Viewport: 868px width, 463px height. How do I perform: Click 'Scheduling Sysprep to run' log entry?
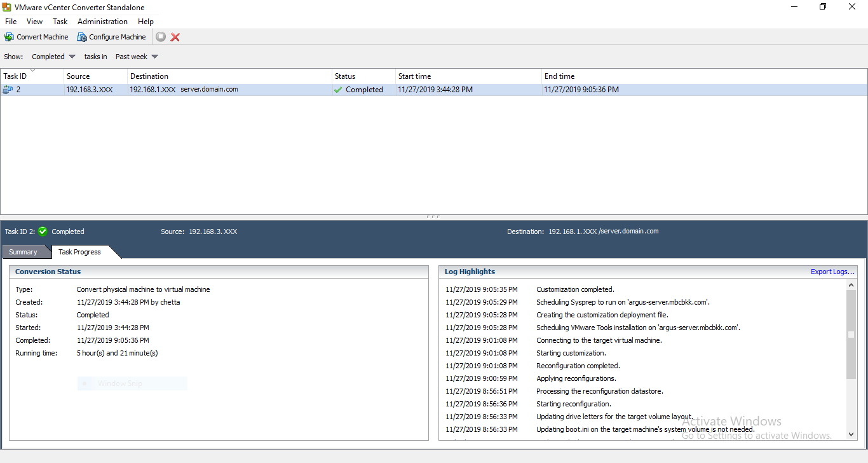pos(623,302)
